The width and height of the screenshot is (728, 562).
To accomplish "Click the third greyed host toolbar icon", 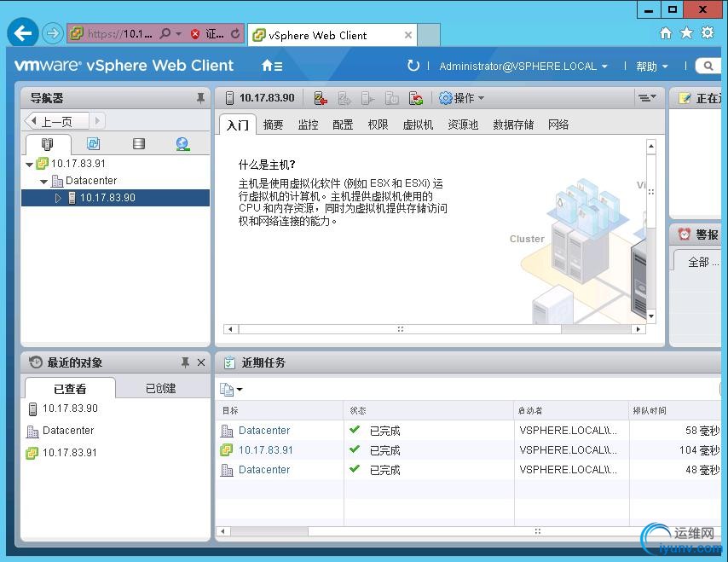I will tap(367, 98).
